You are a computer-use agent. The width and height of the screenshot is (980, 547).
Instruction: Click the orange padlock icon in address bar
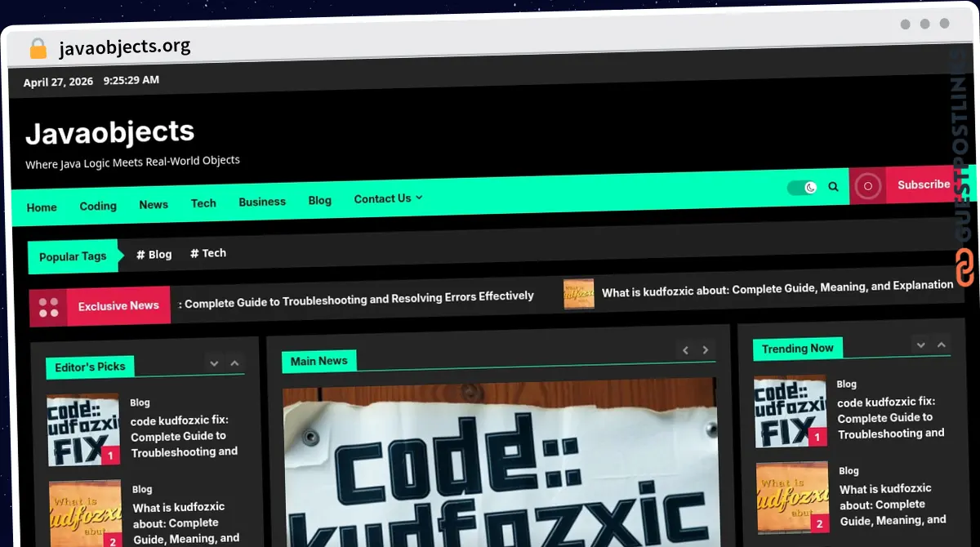(x=38, y=48)
